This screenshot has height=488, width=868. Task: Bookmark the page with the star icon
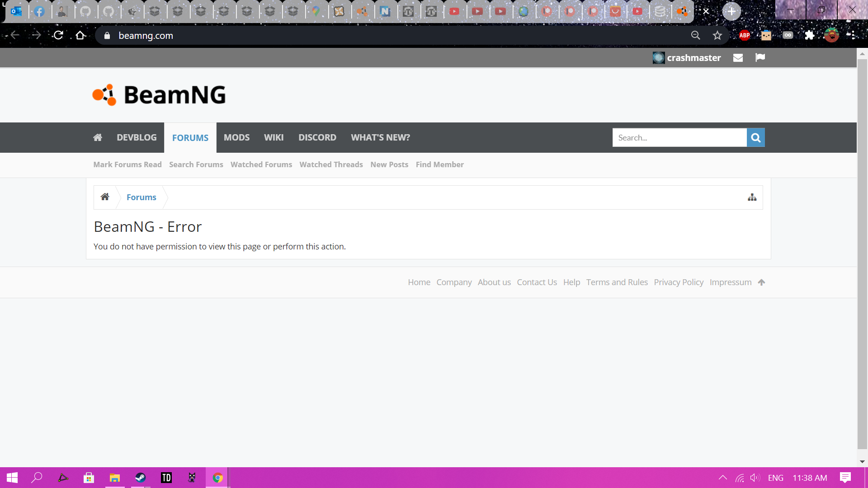(x=717, y=35)
